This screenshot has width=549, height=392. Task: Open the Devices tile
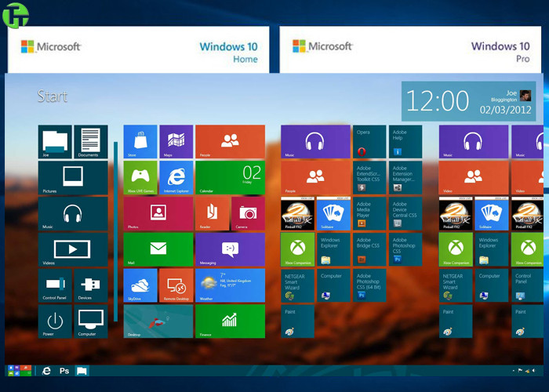click(91, 285)
